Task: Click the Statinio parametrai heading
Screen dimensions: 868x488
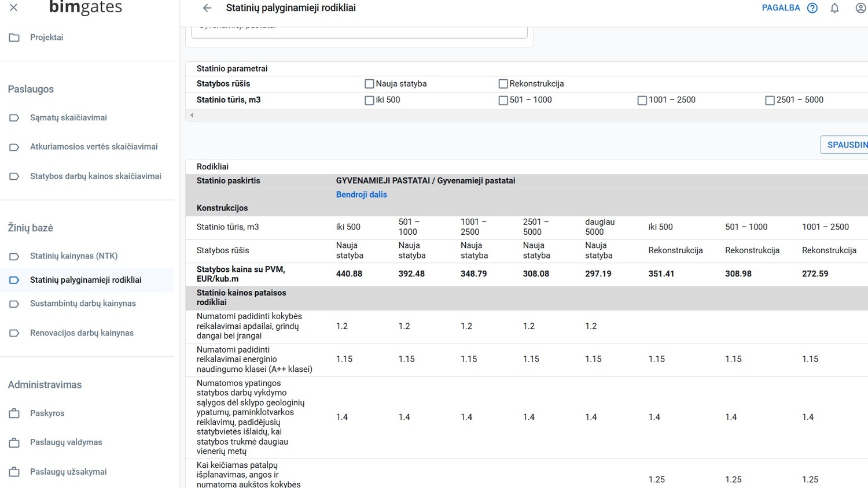Action: coord(232,69)
